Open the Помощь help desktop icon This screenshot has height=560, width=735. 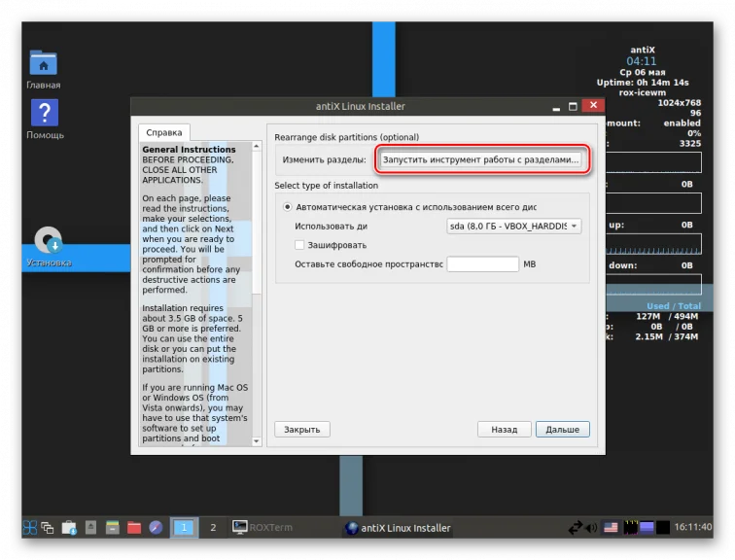45,119
